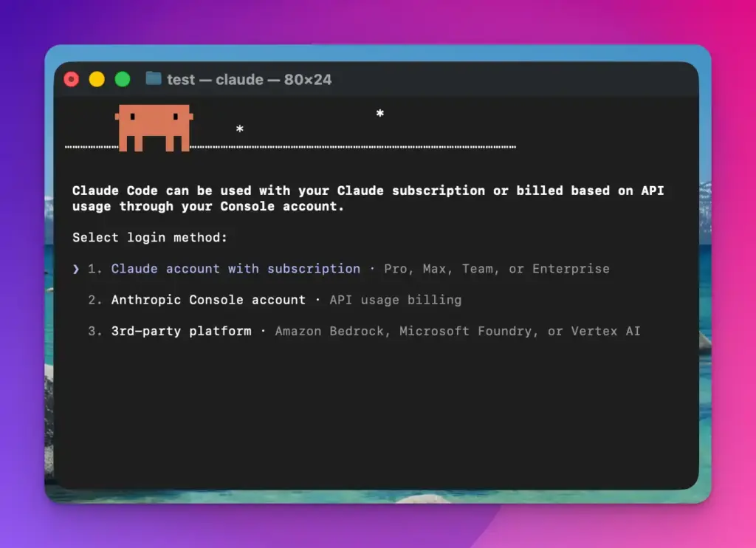Close the terminal with the red button
The image size is (756, 548).
72,79
